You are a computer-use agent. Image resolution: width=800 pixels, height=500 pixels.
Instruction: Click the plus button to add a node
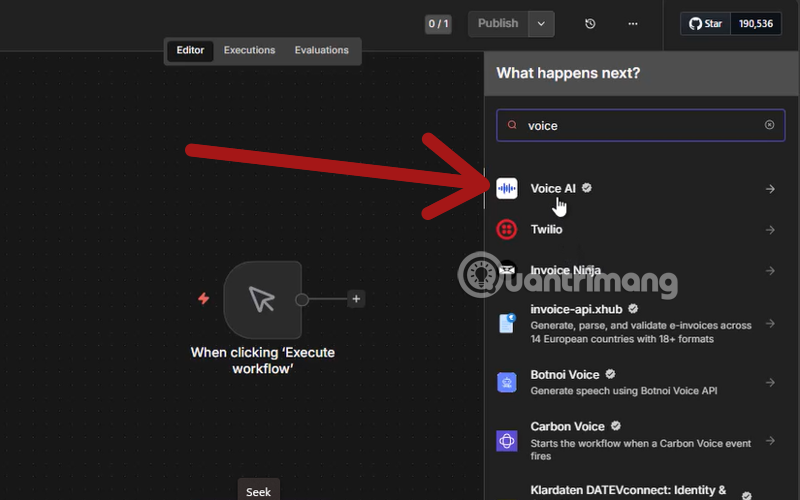tap(356, 299)
